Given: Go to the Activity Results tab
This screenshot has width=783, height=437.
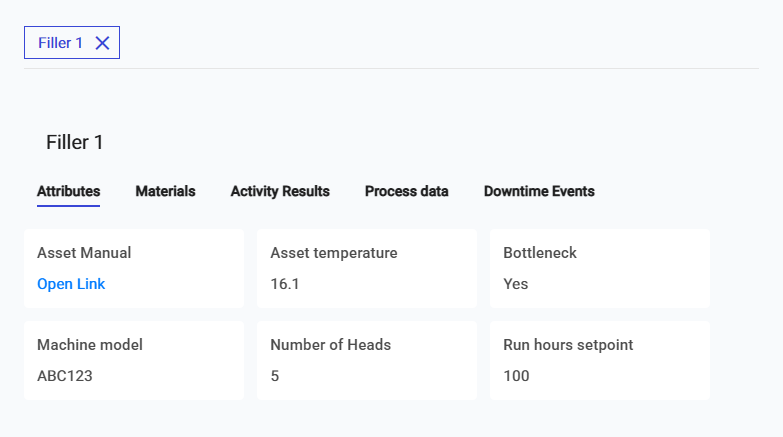Looking at the screenshot, I should pyautogui.click(x=280, y=191).
